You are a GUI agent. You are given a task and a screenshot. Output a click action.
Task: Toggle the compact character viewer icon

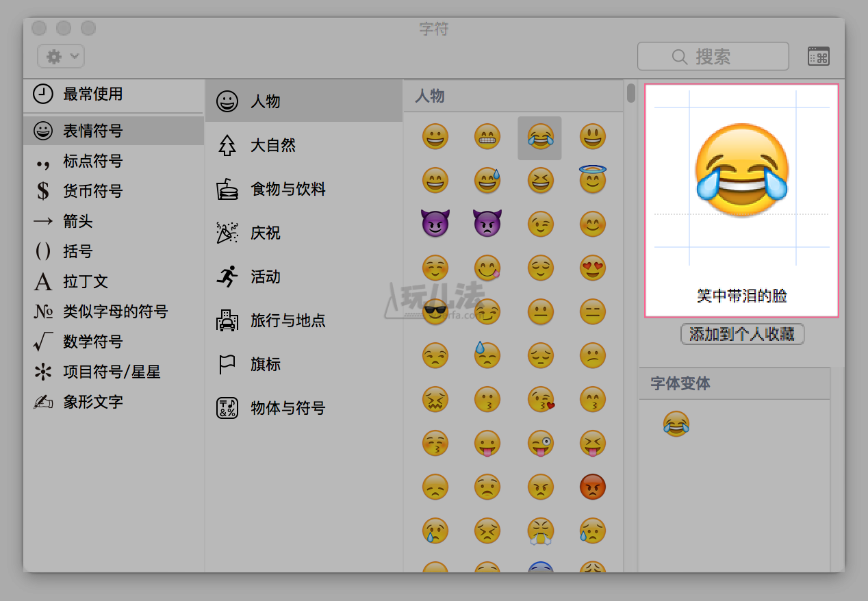[819, 56]
